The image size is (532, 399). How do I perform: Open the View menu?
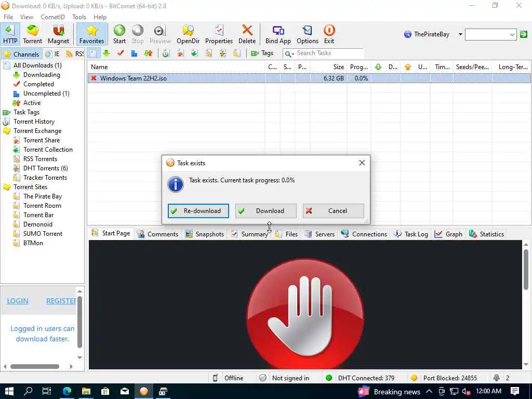[x=26, y=17]
